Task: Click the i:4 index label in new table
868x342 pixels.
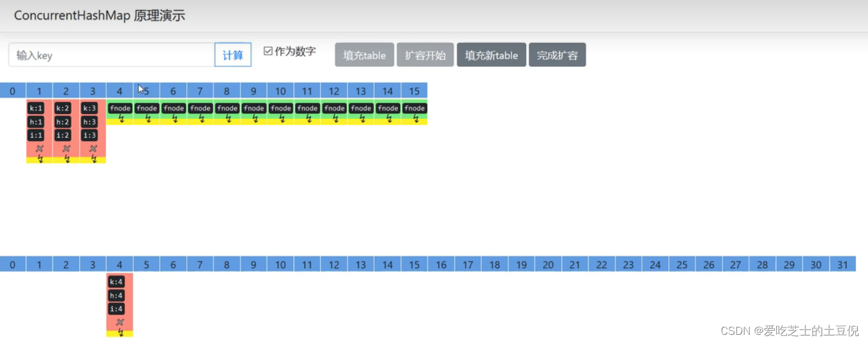Action: coord(117,309)
